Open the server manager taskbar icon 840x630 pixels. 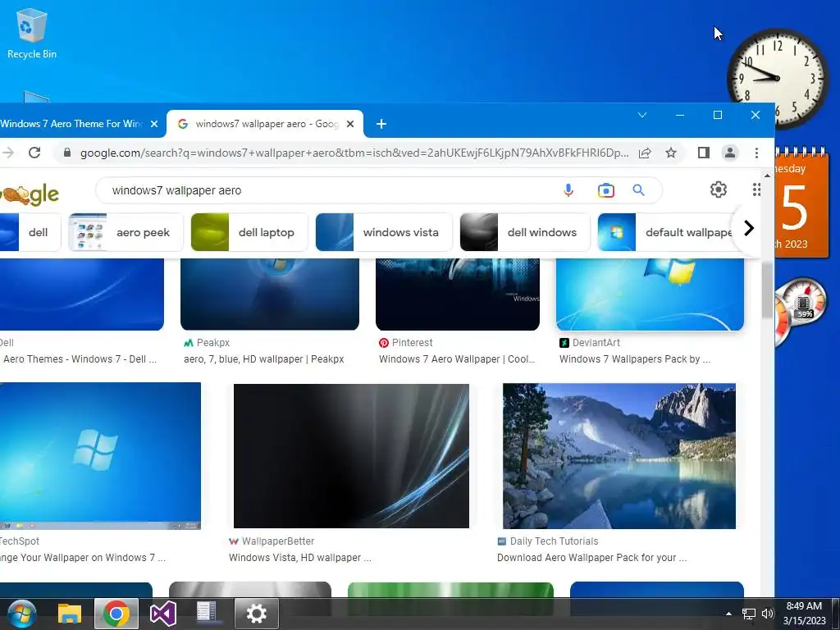[x=207, y=612]
